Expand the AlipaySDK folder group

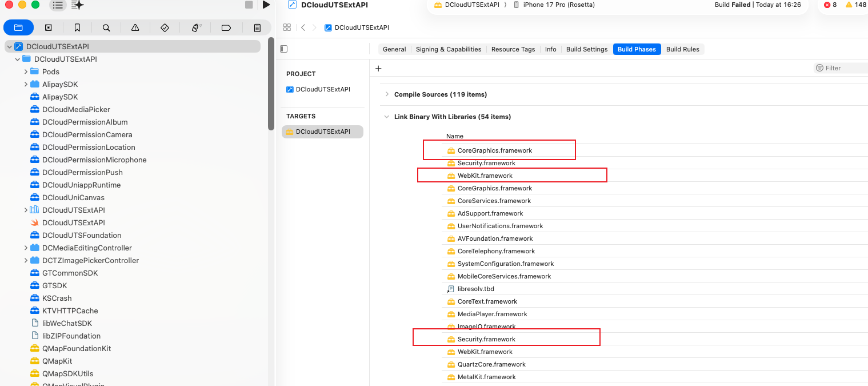tap(26, 84)
